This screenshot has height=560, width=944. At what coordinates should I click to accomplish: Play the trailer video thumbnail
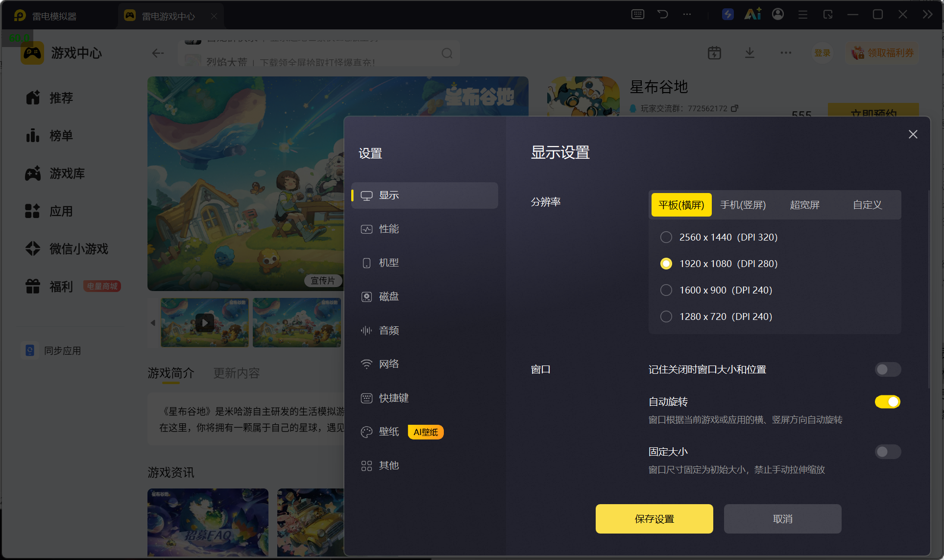click(205, 322)
